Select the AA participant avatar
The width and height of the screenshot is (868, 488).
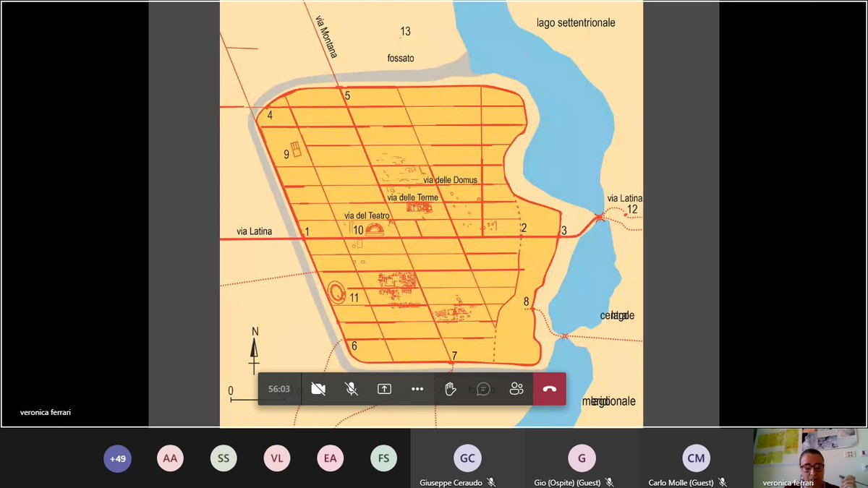pyautogui.click(x=171, y=458)
